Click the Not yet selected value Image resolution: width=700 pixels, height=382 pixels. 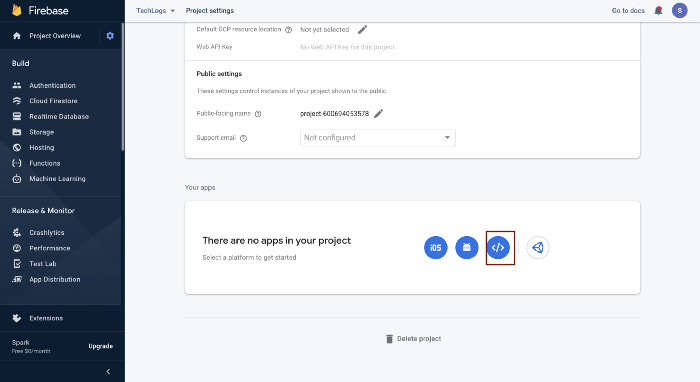(x=325, y=29)
